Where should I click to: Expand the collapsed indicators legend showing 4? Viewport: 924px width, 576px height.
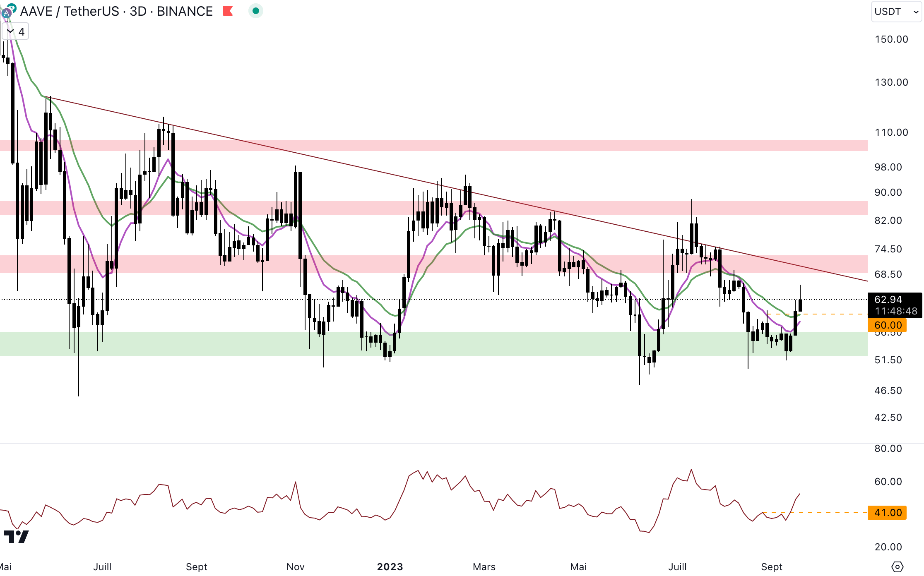click(15, 31)
